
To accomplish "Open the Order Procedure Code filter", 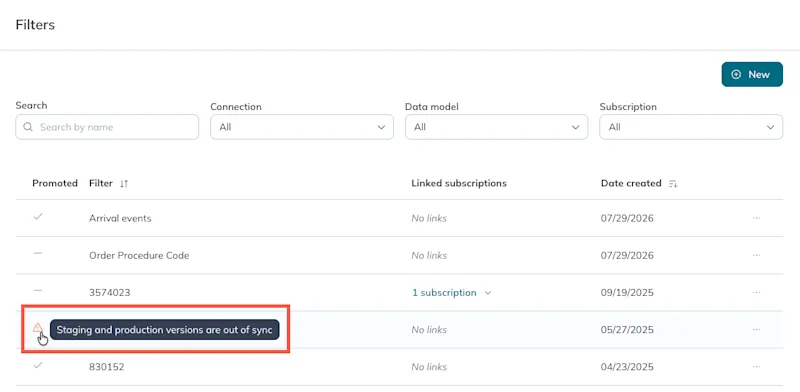I will click(x=139, y=255).
